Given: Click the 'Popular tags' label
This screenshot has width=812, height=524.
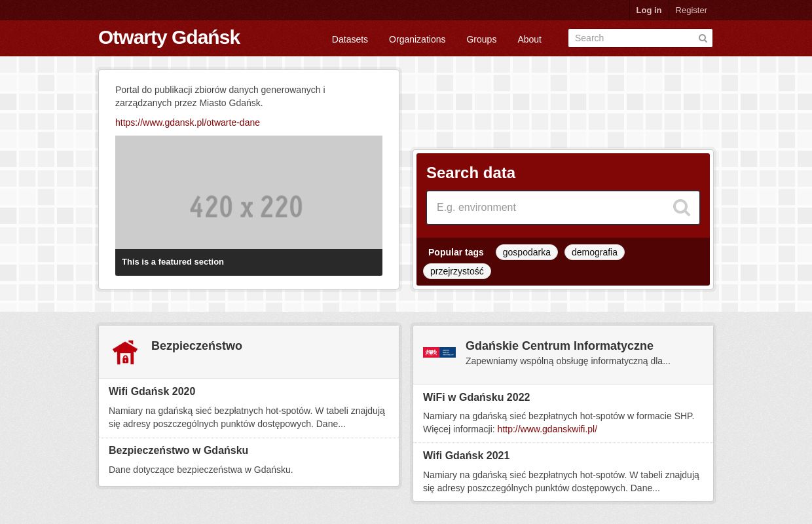Looking at the screenshot, I should [456, 252].
